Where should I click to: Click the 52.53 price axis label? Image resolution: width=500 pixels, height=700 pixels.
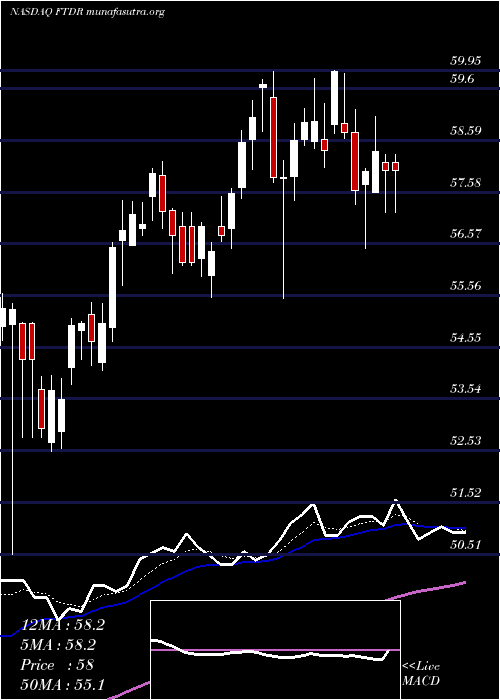click(466, 441)
